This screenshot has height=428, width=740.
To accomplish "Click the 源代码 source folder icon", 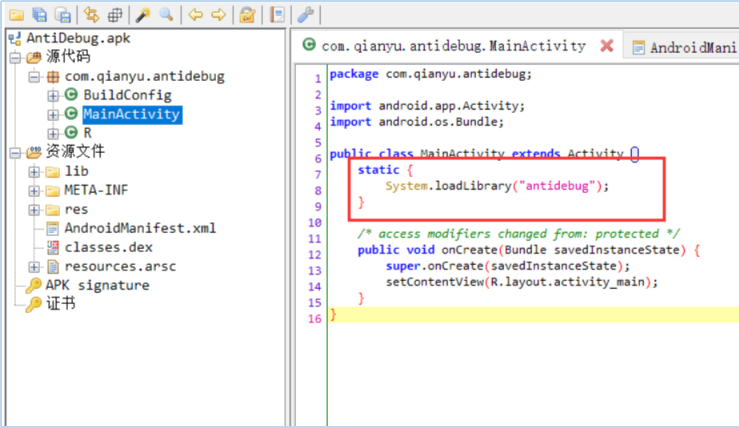I will [34, 57].
